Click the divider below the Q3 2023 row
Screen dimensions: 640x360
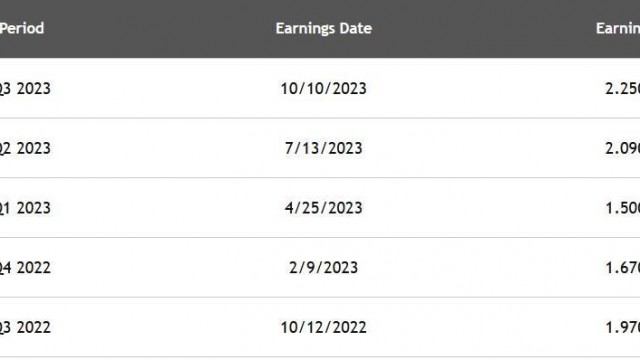[320, 118]
